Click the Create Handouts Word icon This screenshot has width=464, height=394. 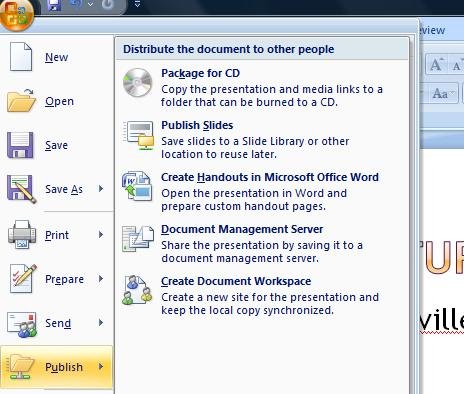[x=137, y=186]
